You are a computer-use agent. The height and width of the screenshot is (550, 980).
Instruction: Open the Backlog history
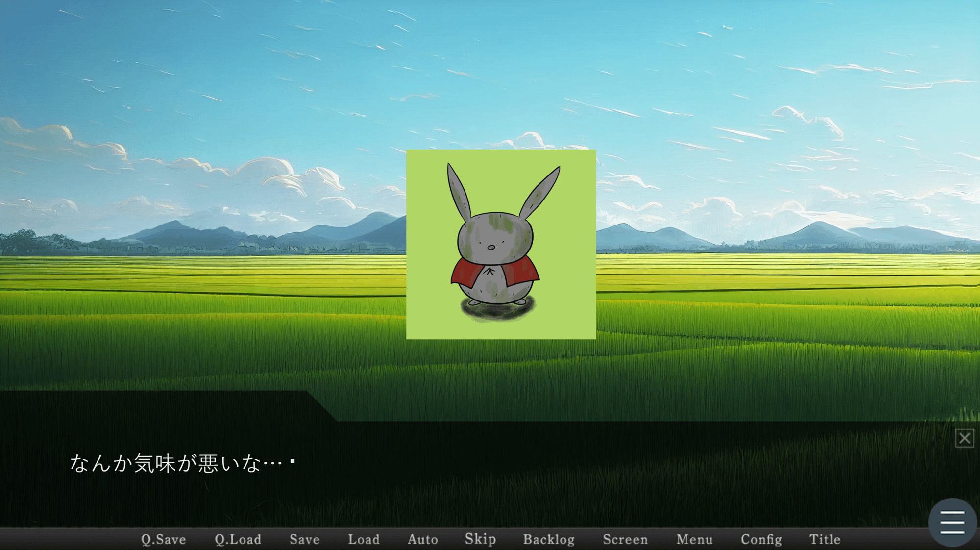[x=548, y=539]
